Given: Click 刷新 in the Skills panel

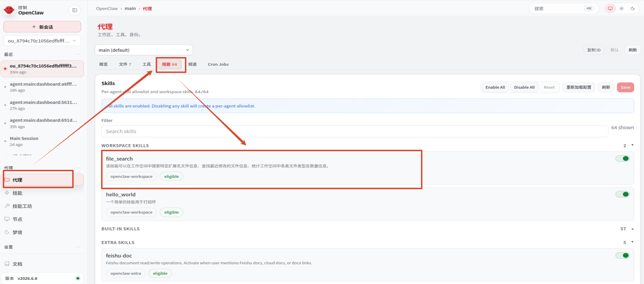Looking at the screenshot, I should tap(606, 87).
